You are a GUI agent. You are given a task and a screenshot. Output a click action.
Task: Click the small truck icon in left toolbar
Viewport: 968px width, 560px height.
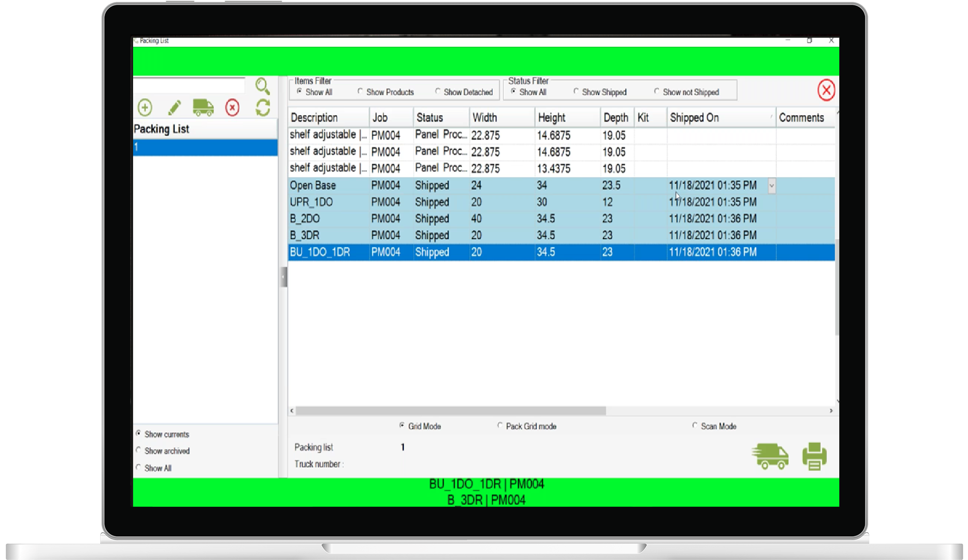pos(203,107)
